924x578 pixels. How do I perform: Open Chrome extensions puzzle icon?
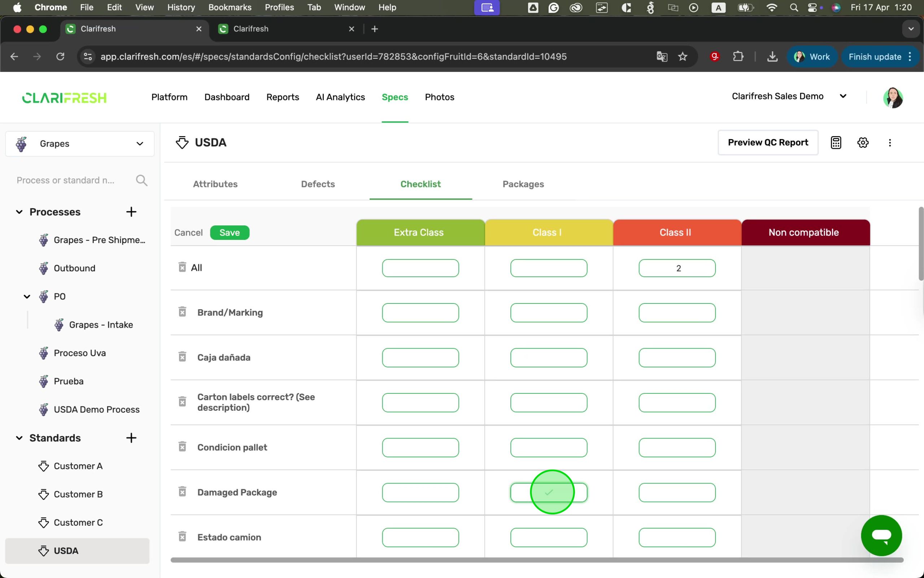(738, 57)
